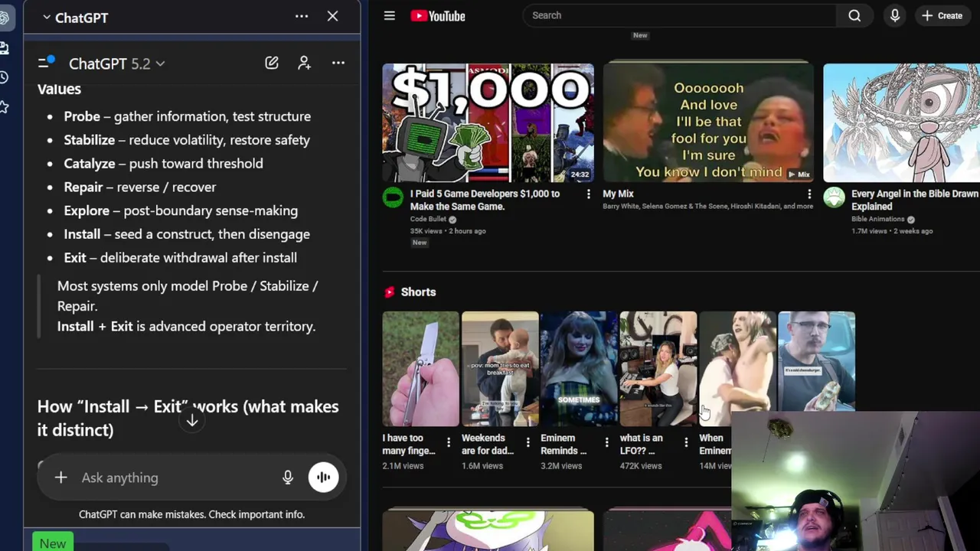Click the Catalyze push toward threshold item
This screenshot has width=980, height=551.
164,163
